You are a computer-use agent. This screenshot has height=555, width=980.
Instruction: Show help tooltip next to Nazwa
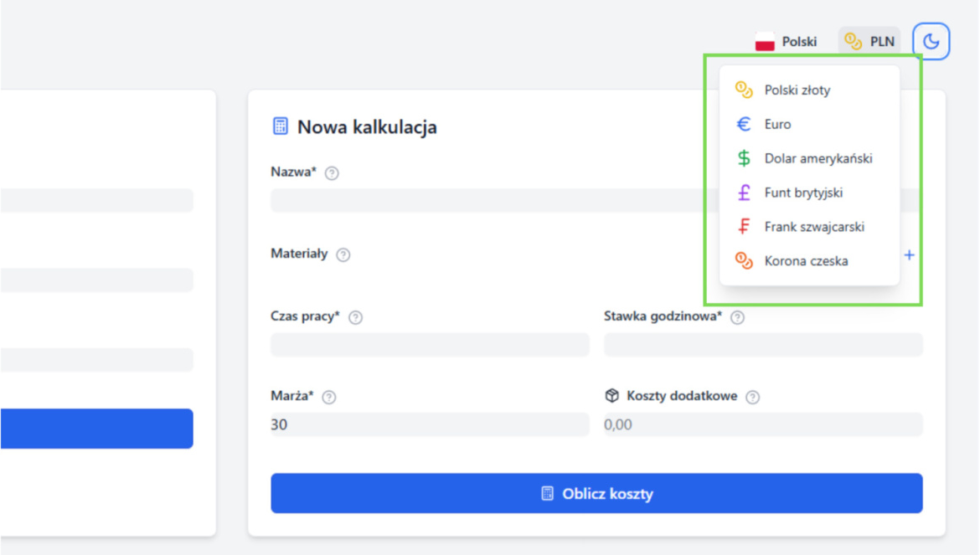click(332, 173)
